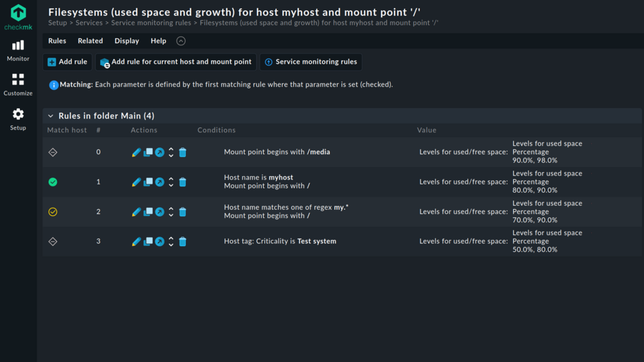Delete rule 2 with the trash icon
644x362 pixels.
[183, 212]
